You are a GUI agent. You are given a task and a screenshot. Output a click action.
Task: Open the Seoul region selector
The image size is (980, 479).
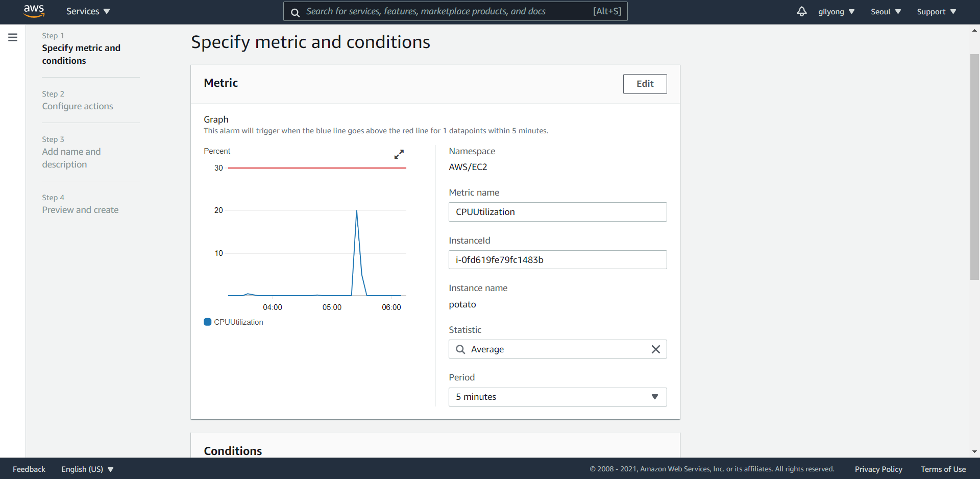pos(886,12)
